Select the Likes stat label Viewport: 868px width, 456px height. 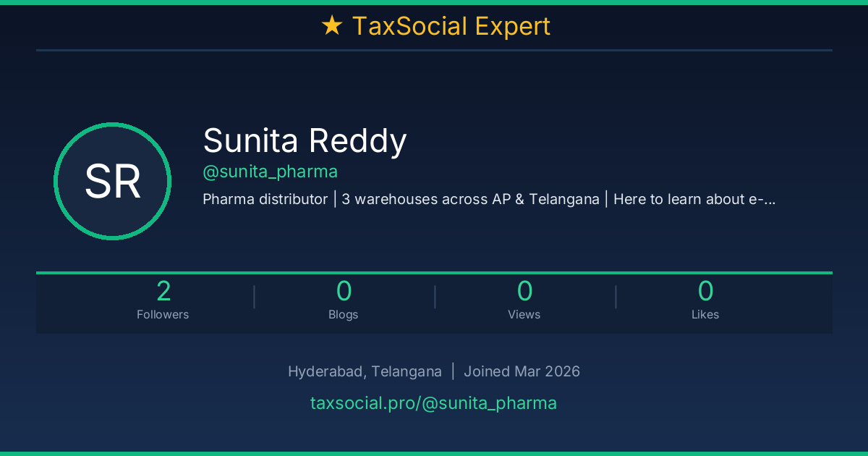tap(705, 314)
